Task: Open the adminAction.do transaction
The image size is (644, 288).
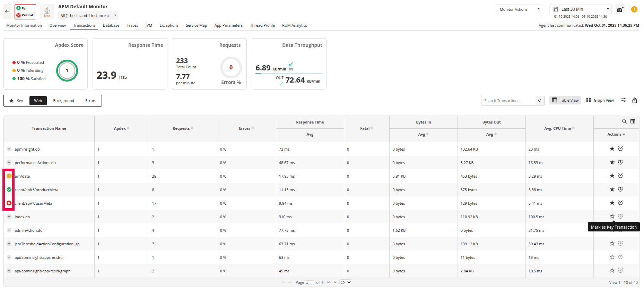Action: pyautogui.click(x=28, y=230)
